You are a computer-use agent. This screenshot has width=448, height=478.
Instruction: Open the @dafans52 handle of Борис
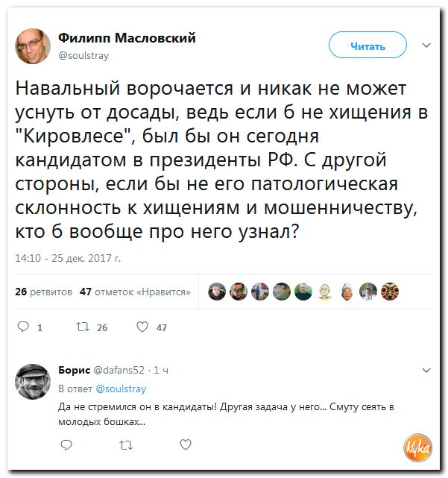pos(119,370)
